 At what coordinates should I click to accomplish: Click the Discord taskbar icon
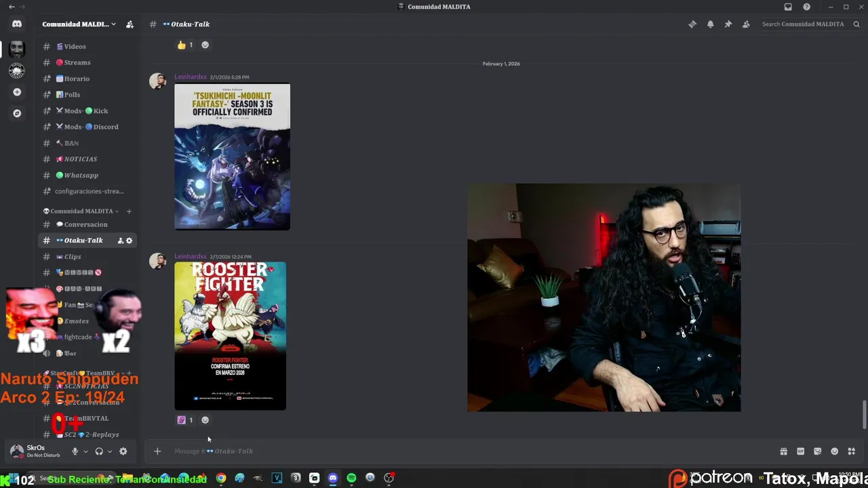tap(332, 478)
